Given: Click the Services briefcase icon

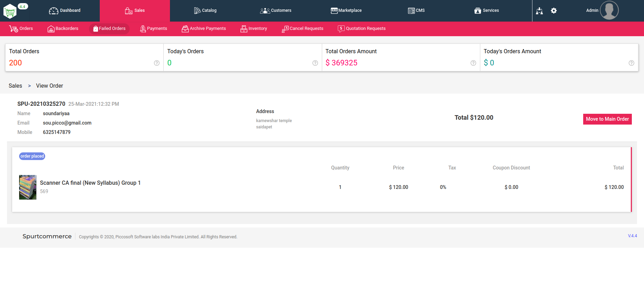Looking at the screenshot, I should pyautogui.click(x=478, y=10).
